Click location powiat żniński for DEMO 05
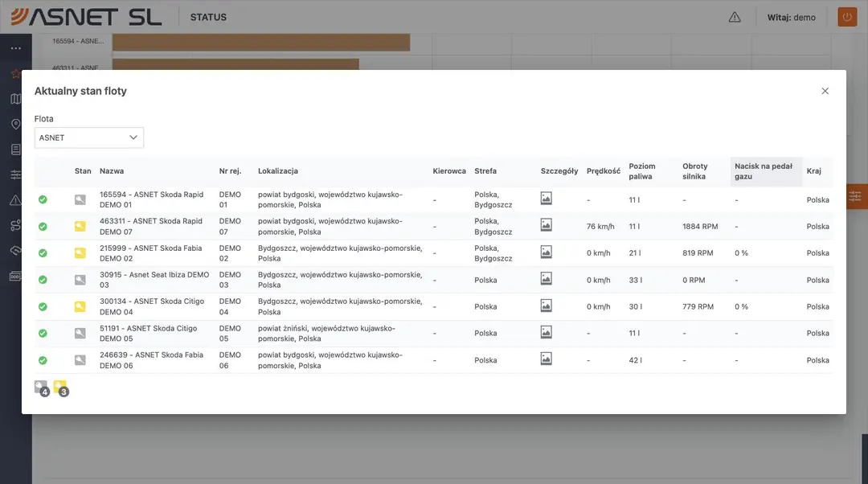Viewport: 868px width, 484px height. coord(326,334)
